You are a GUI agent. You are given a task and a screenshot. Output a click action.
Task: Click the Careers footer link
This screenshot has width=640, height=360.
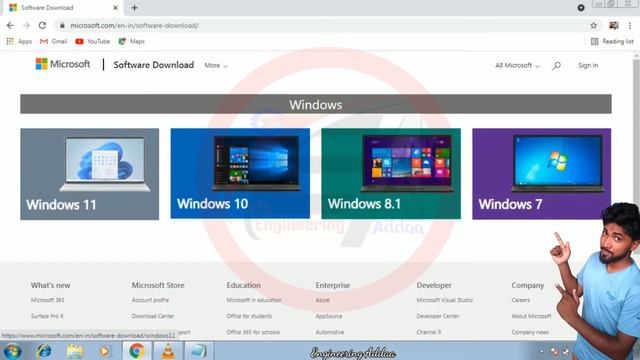[x=520, y=300]
